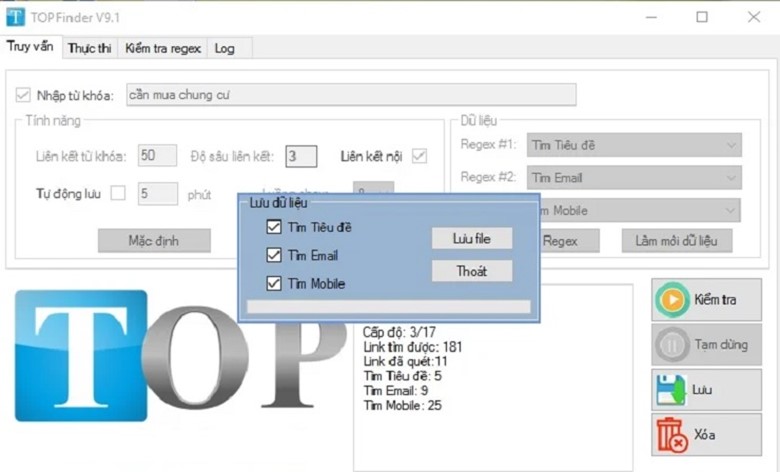This screenshot has width=780, height=472.
Task: Click the Tìm Tiêu đề: 5 result line
Action: [402, 376]
